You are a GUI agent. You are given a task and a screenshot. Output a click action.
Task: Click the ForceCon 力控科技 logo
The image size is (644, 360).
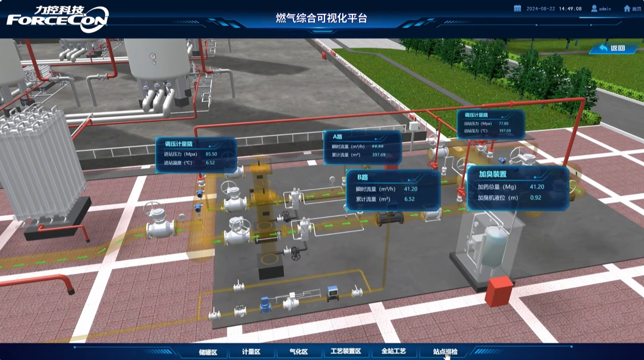[57, 18]
